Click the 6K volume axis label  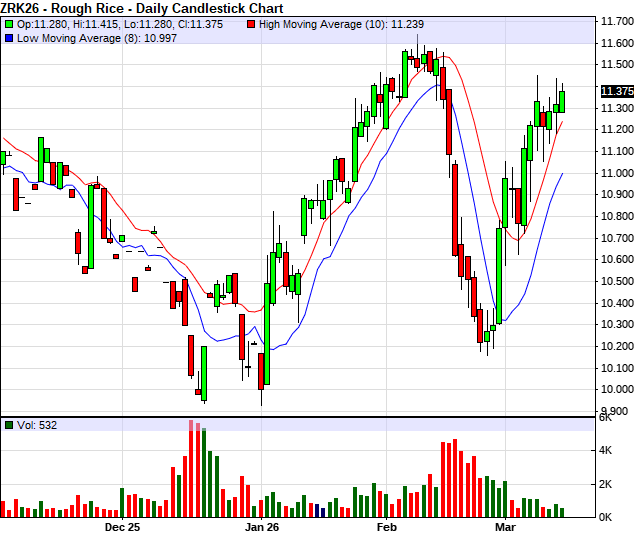coord(607,419)
